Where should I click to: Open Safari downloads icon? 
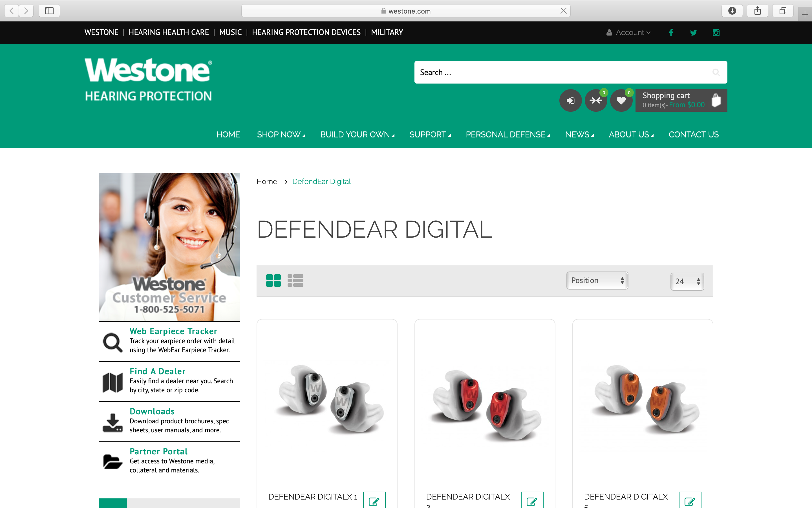pos(732,11)
